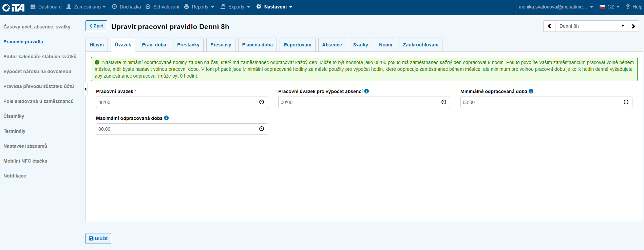Click clock icon in Maximální odpracovaná doba field
Viewport: 644px width, 250px height.
[261, 129]
